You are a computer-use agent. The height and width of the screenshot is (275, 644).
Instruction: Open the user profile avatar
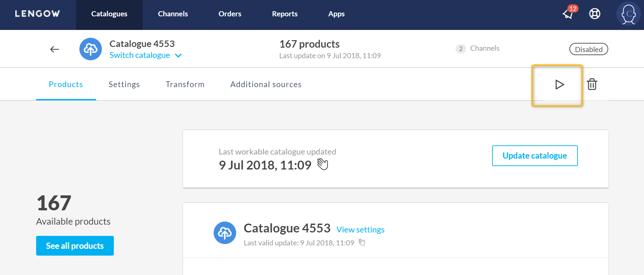point(628,14)
